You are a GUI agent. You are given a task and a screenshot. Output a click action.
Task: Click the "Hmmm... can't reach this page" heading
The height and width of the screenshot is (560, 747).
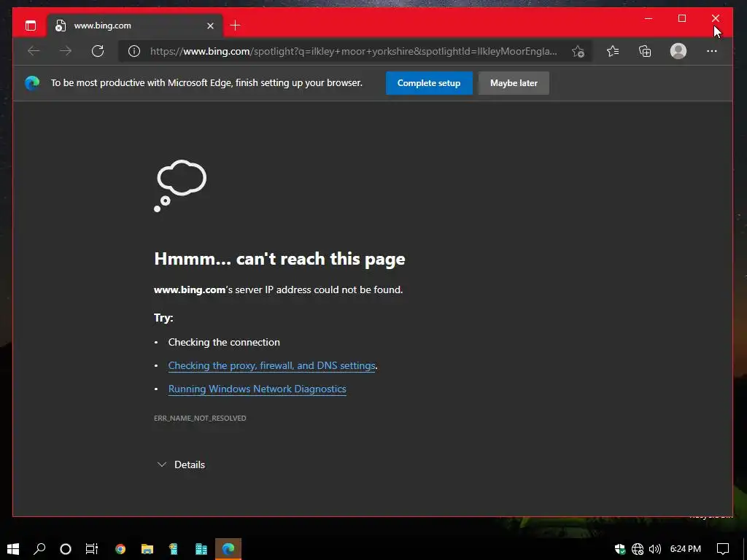pyautogui.click(x=279, y=259)
